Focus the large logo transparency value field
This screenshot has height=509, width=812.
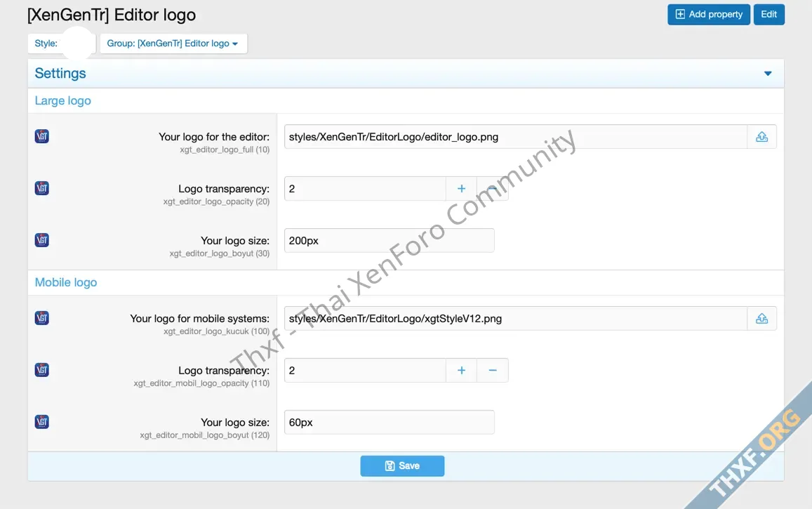pyautogui.click(x=365, y=188)
